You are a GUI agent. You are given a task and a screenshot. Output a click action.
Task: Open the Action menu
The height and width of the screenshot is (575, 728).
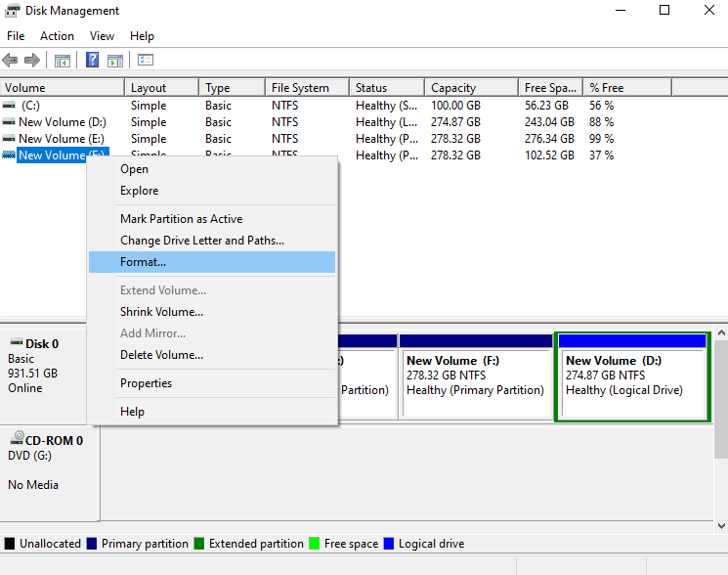(57, 36)
